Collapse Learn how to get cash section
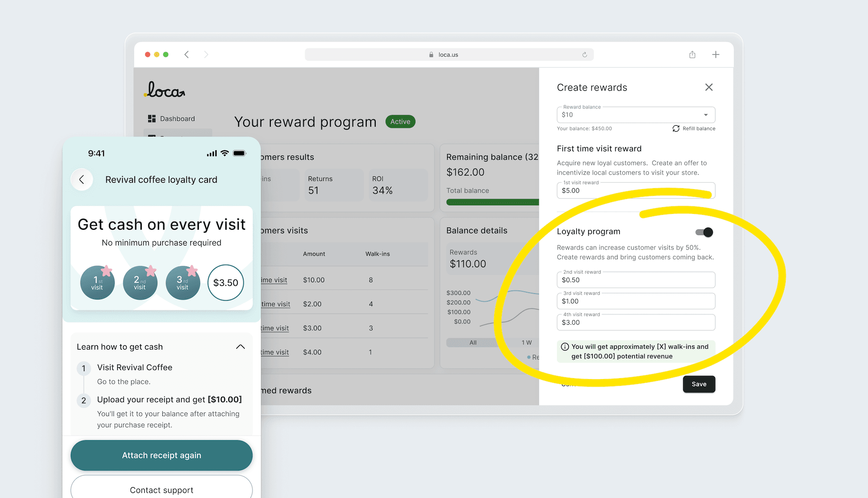 pyautogui.click(x=241, y=347)
